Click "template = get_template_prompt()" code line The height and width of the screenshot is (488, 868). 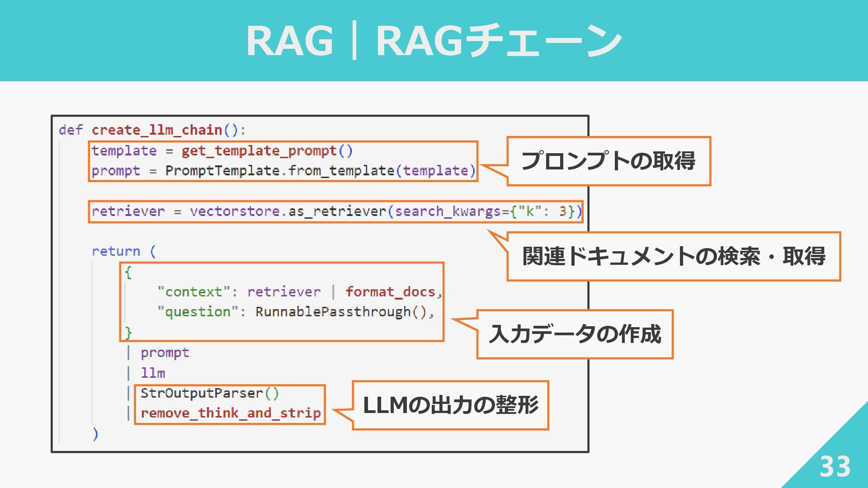pos(222,150)
